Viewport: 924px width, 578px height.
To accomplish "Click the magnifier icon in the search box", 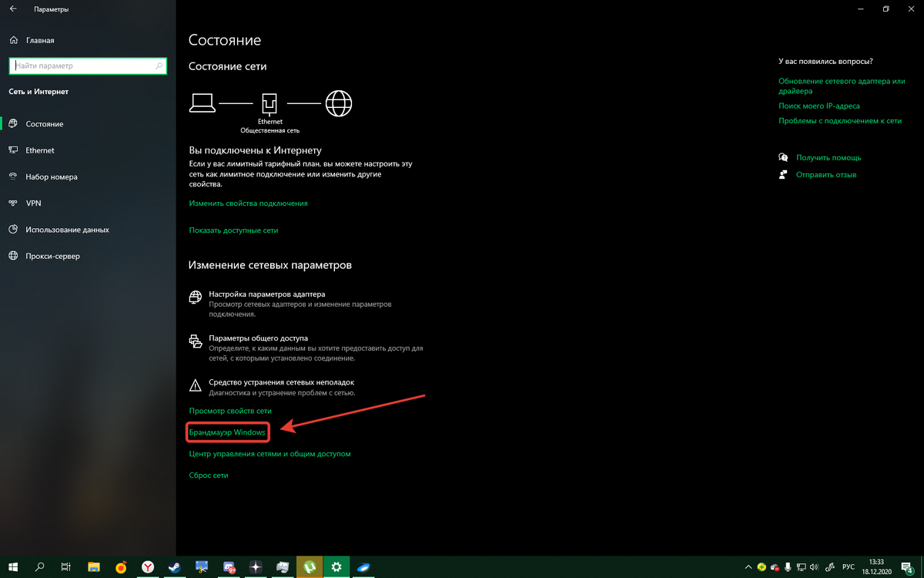I will coord(159,66).
